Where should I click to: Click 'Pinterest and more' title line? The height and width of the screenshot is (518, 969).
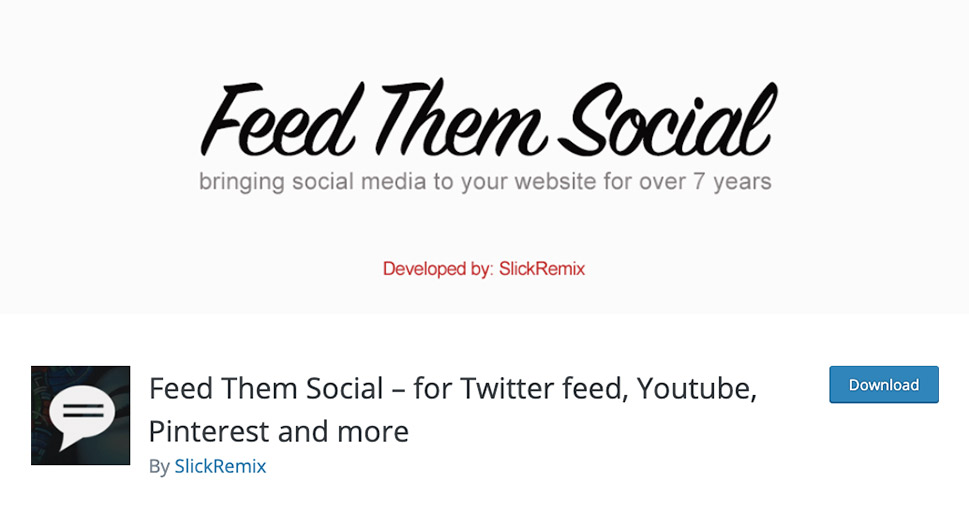pos(279,431)
